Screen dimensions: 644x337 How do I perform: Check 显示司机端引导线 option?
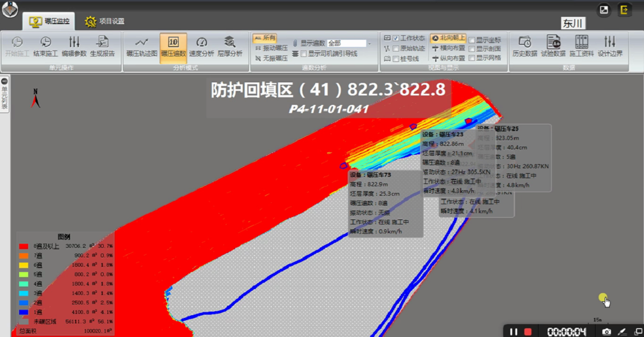tap(304, 54)
